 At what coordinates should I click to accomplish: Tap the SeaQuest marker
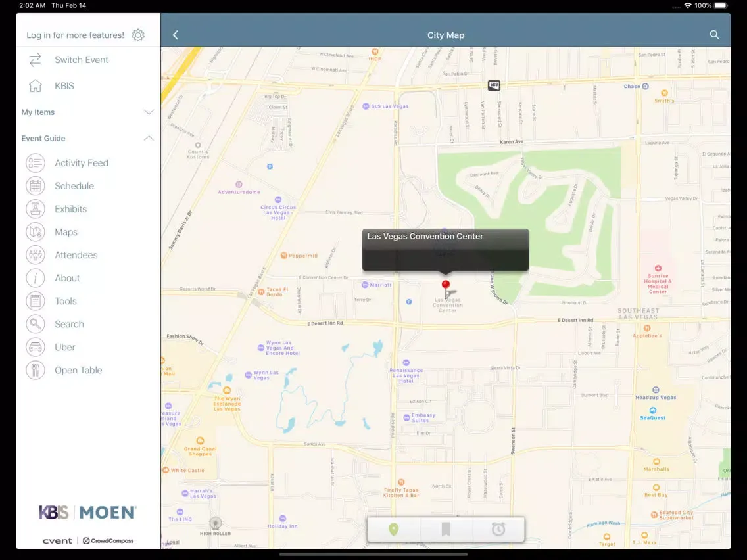point(653,411)
